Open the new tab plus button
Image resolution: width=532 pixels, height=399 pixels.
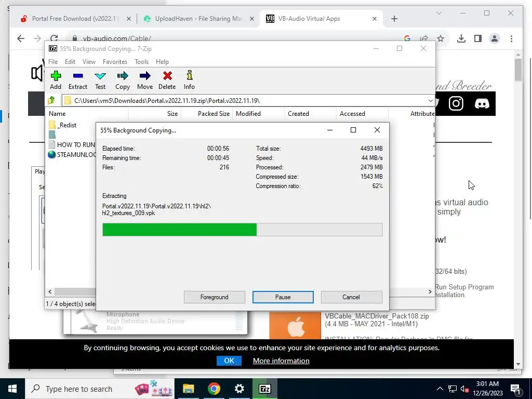[394, 19]
